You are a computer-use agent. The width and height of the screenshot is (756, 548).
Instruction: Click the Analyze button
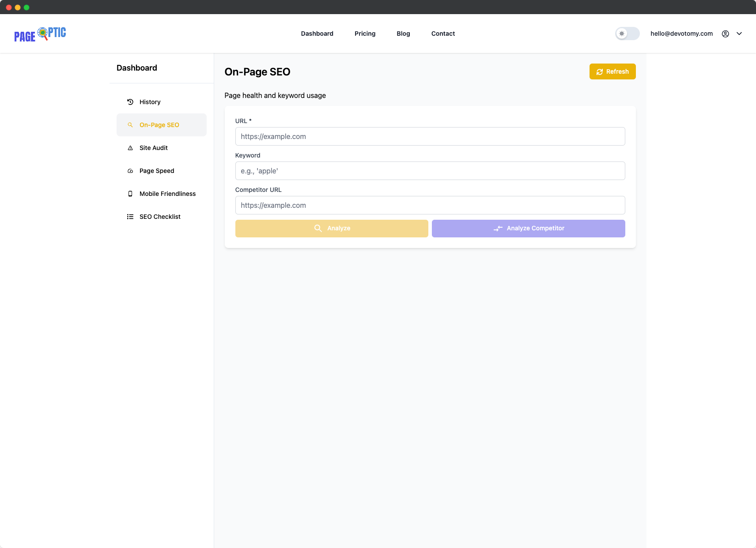click(332, 229)
